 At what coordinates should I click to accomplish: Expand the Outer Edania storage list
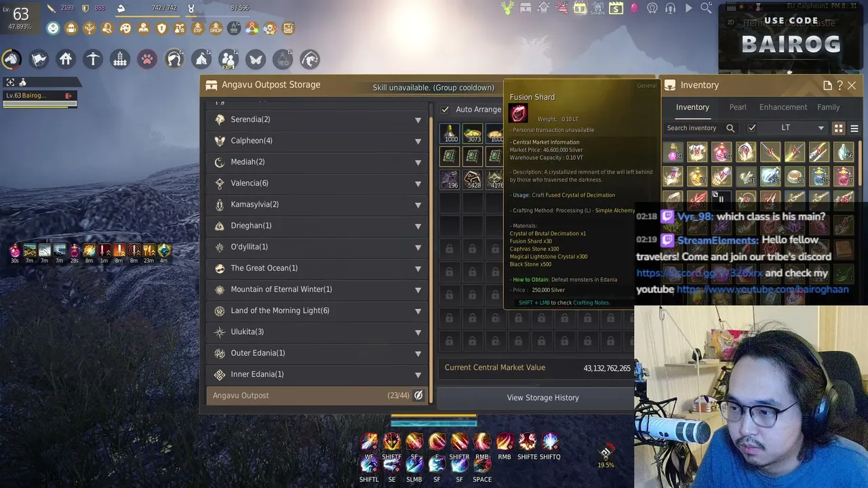click(418, 354)
